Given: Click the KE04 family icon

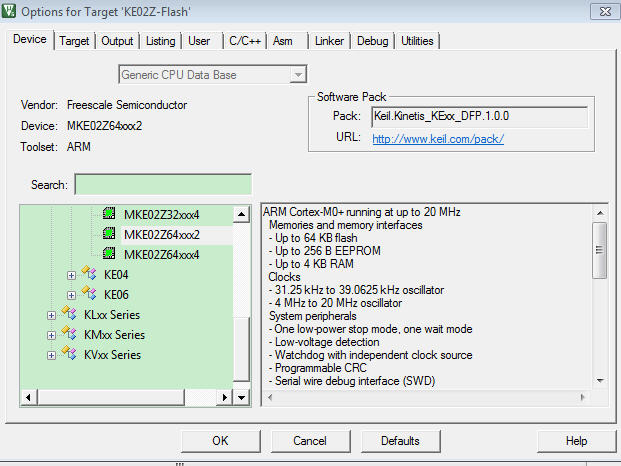Looking at the screenshot, I should (x=89, y=273).
